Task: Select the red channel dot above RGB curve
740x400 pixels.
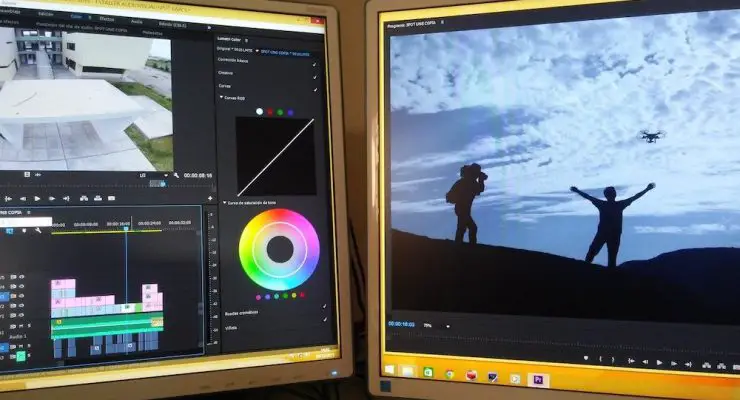Action: (x=270, y=111)
